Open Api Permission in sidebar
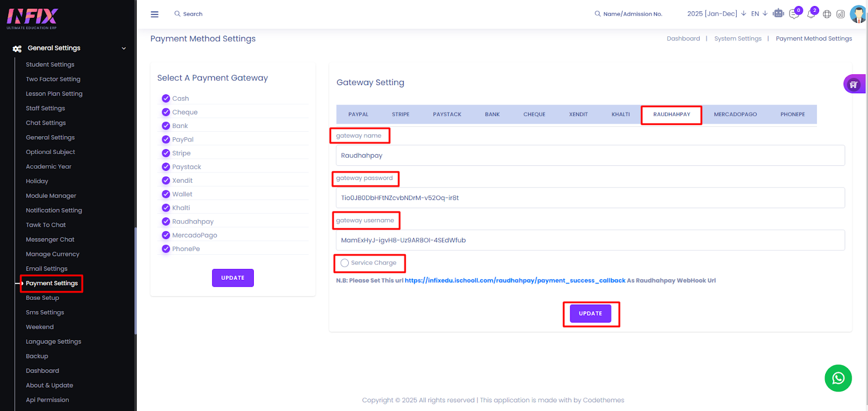 point(47,400)
